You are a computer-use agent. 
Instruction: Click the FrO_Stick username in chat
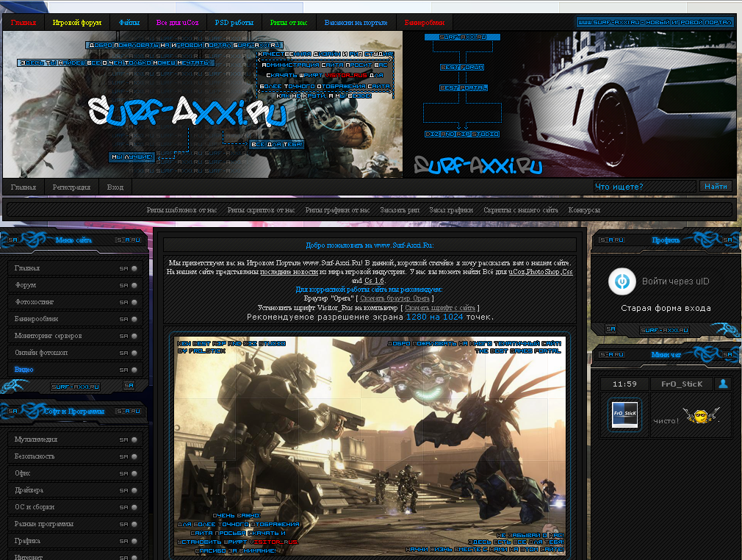682,384
